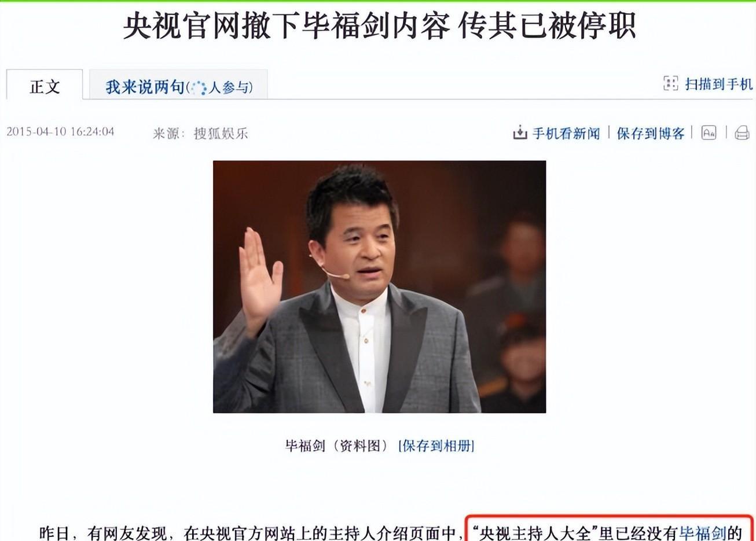This screenshot has width=756, height=541.
Task: Click the article headline about 央视官网
Action: pyautogui.click(x=379, y=25)
